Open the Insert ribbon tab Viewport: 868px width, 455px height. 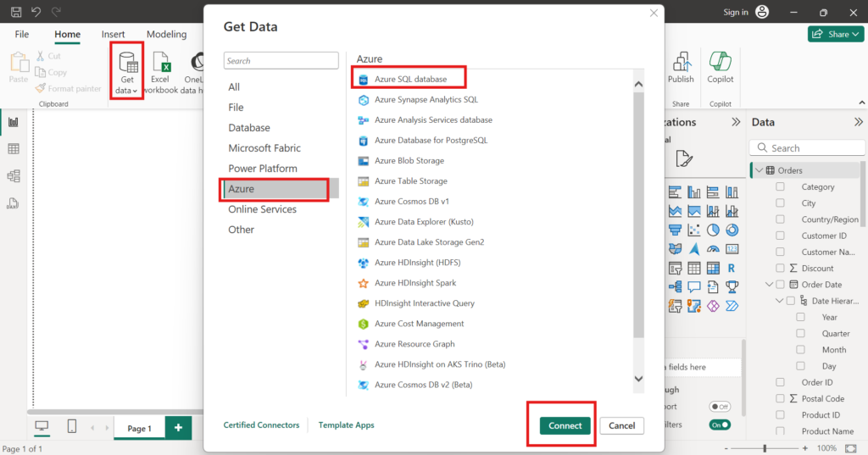click(113, 35)
